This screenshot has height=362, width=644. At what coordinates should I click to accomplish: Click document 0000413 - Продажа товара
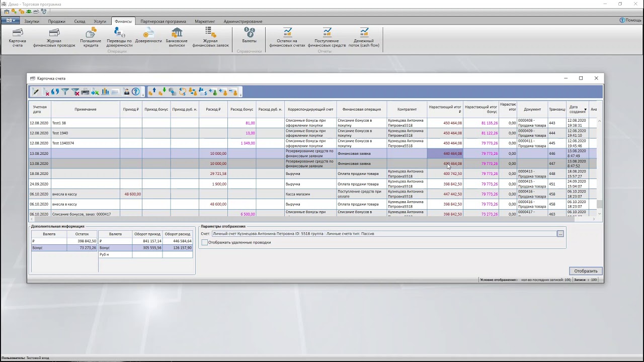click(x=532, y=174)
